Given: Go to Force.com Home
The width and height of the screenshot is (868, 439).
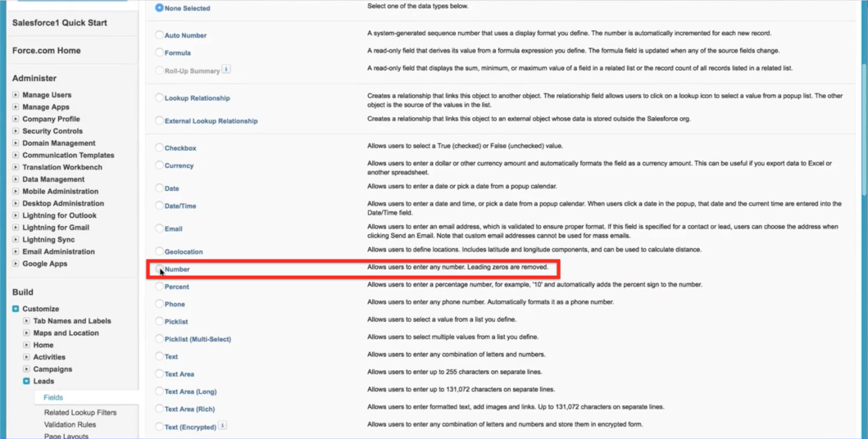Looking at the screenshot, I should [47, 50].
